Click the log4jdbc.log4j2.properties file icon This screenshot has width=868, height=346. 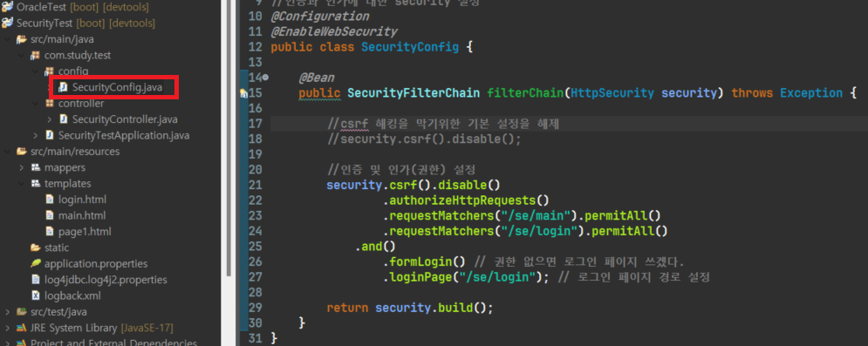pos(36,280)
